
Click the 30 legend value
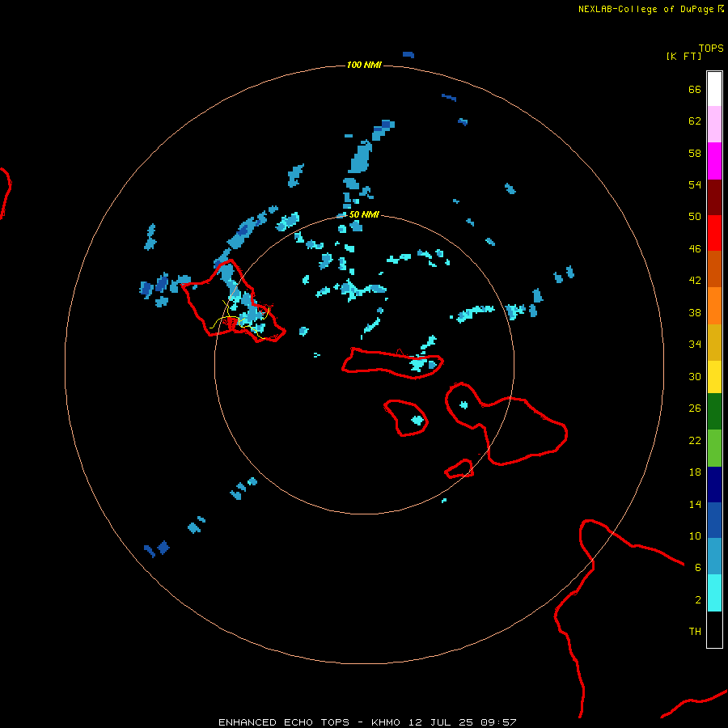[695, 376]
